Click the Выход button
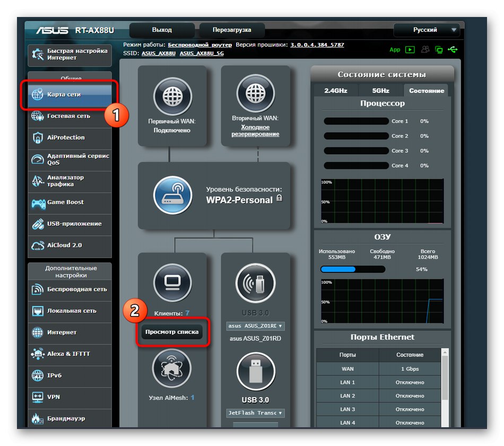This screenshot has height=446, width=504. [x=162, y=30]
